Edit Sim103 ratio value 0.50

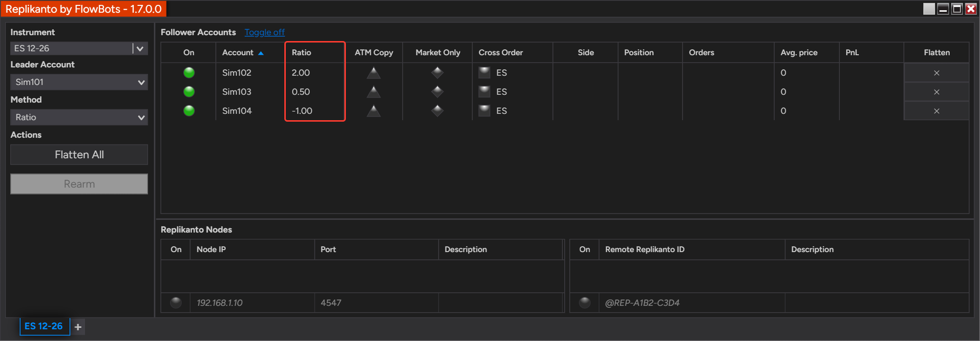point(301,92)
